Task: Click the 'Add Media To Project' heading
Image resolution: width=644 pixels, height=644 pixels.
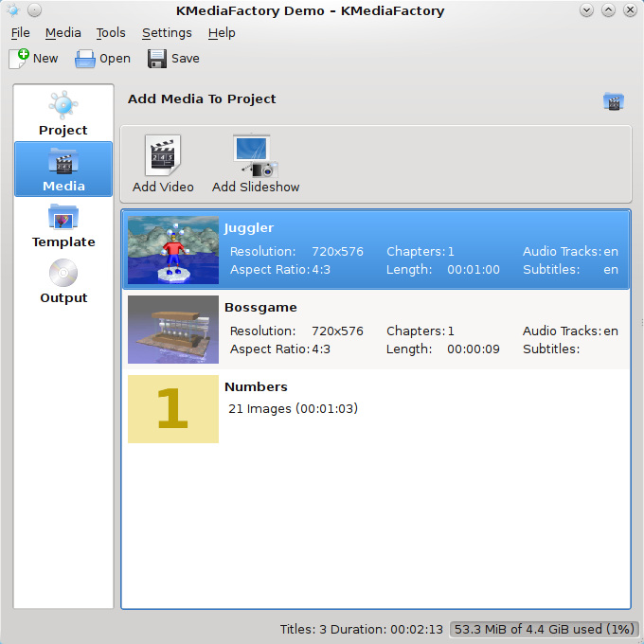Action: [x=202, y=99]
